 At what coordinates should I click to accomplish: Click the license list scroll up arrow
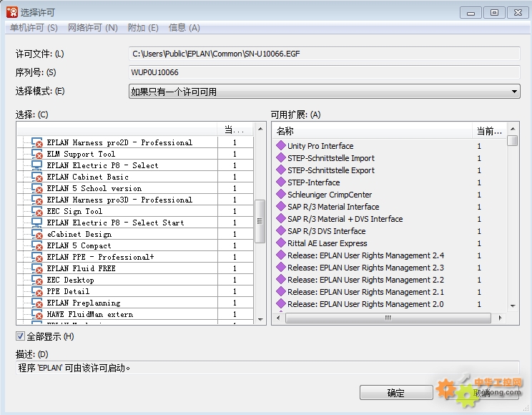[x=260, y=129]
